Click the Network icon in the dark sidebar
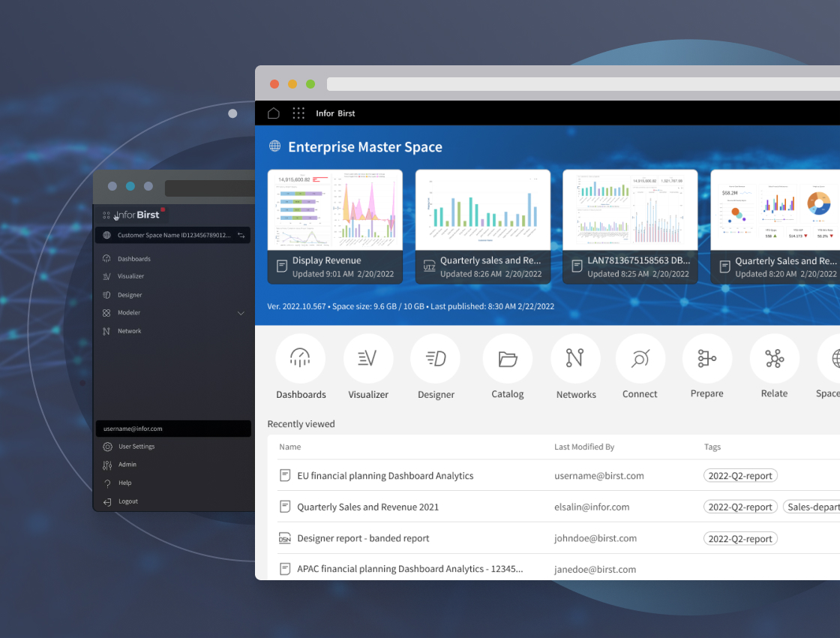Viewport: 840px width, 638px height. (x=106, y=331)
